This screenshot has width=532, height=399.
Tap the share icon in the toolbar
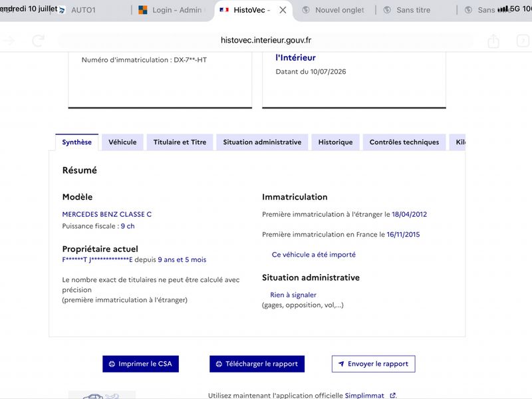[493, 41]
